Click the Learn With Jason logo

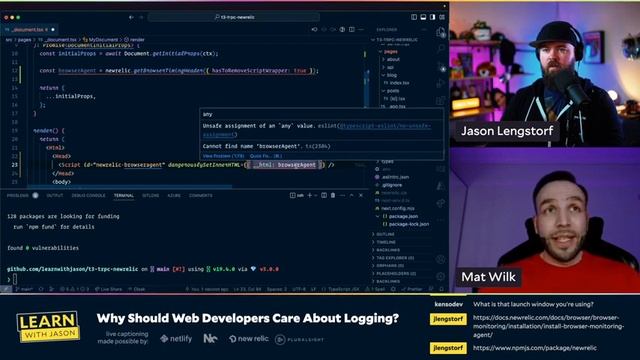pos(48,327)
